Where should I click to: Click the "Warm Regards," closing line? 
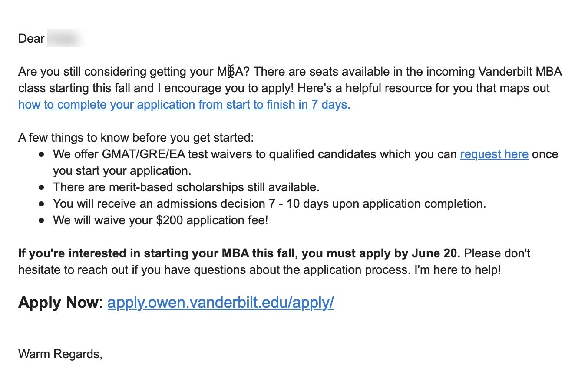[x=60, y=354]
